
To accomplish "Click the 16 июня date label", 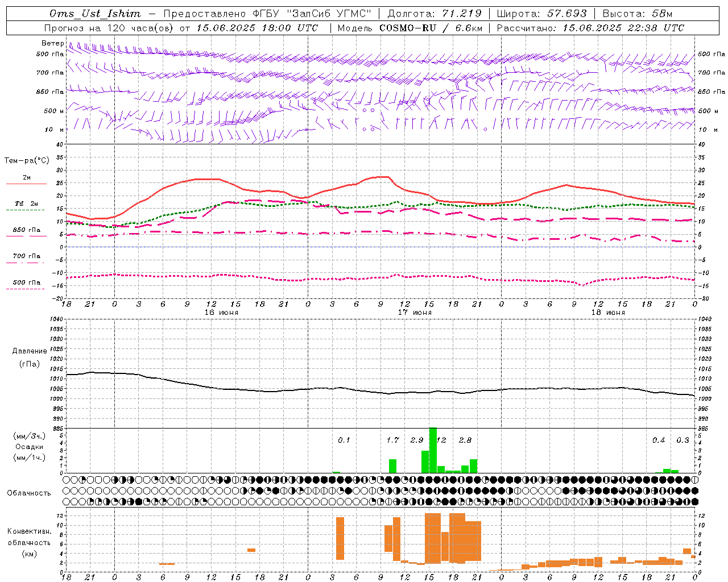I will tap(221, 313).
